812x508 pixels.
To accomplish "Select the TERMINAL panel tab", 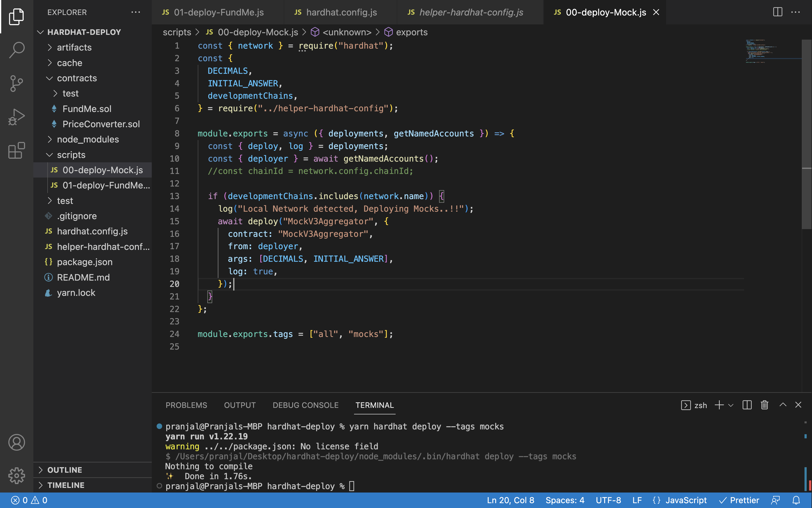I will pos(374,405).
